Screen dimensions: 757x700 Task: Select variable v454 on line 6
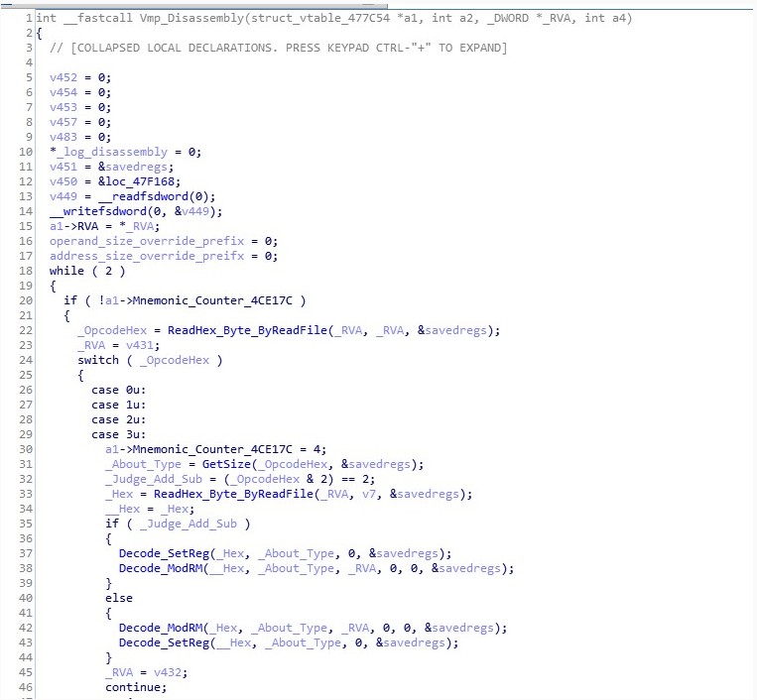63,92
